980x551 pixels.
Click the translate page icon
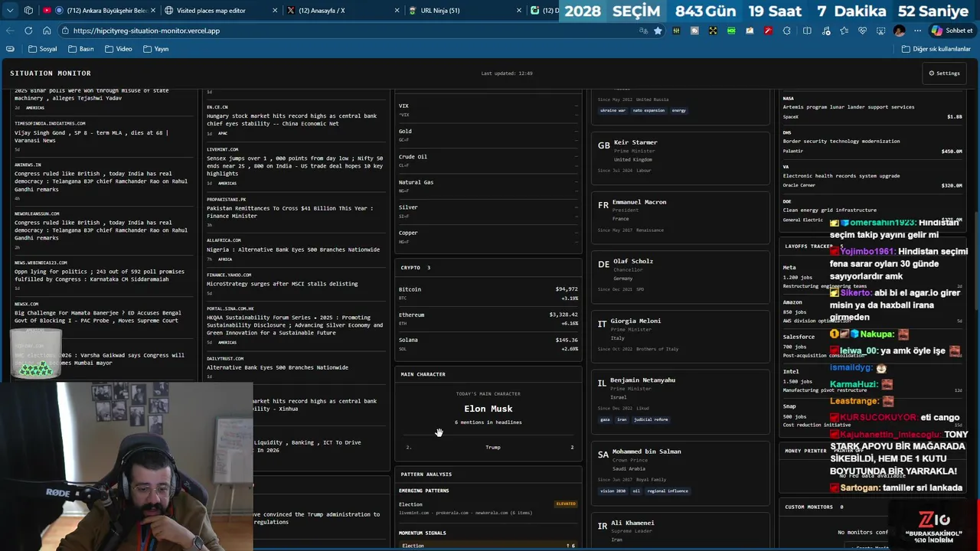[x=643, y=31]
